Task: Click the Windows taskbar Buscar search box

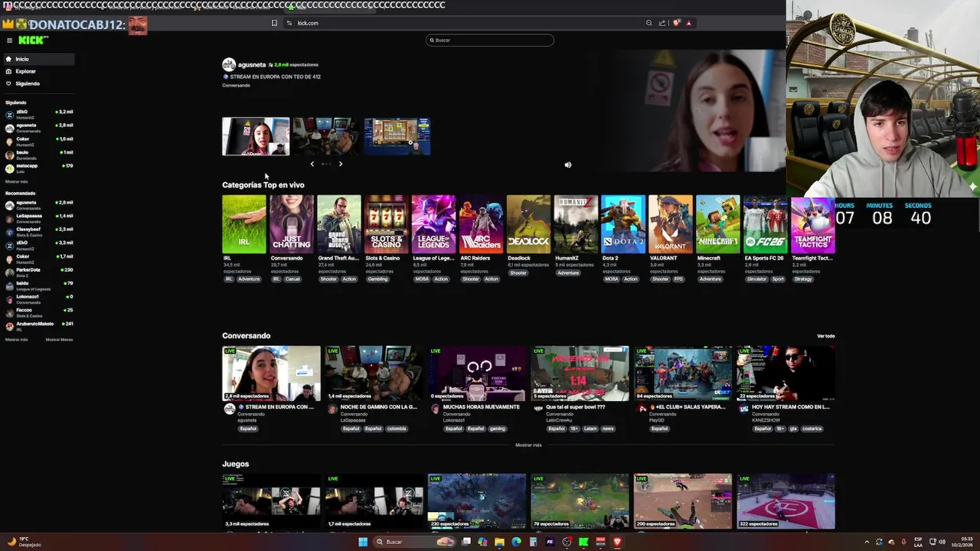Action: point(415,542)
